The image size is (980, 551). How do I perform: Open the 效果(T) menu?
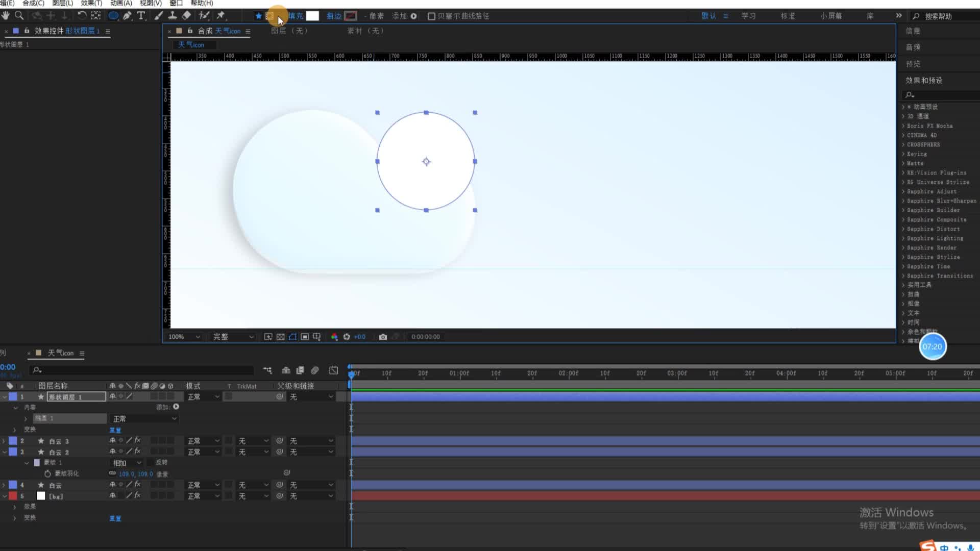point(91,3)
